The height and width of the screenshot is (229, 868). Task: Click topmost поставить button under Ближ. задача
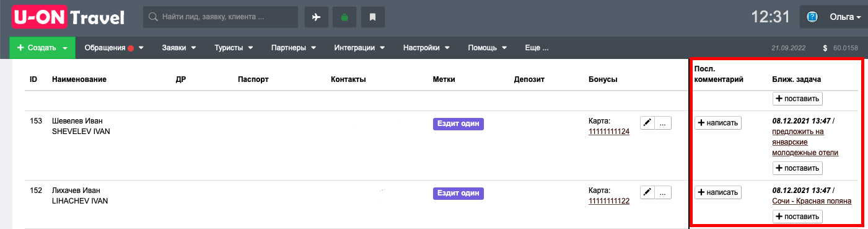797,98
